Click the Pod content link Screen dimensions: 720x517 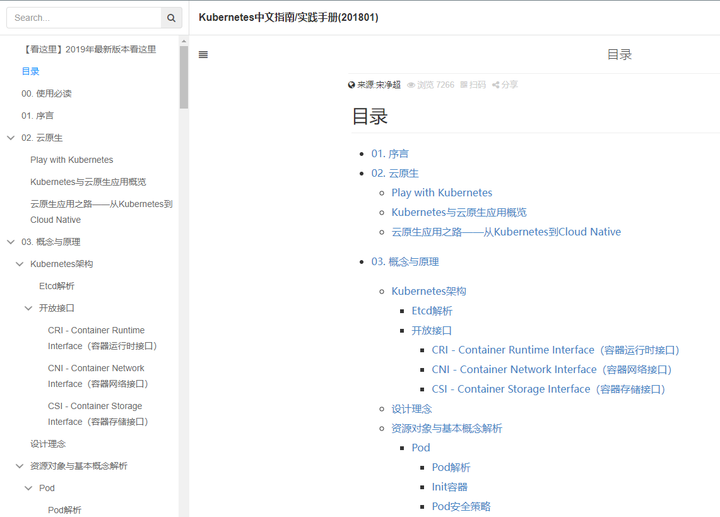[421, 448]
